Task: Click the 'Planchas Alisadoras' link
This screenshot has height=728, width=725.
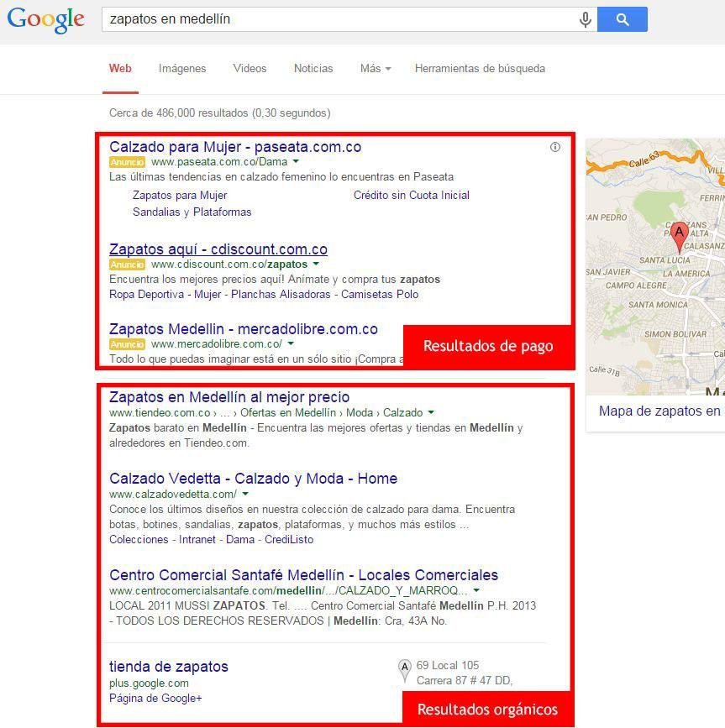Action: click(x=281, y=295)
